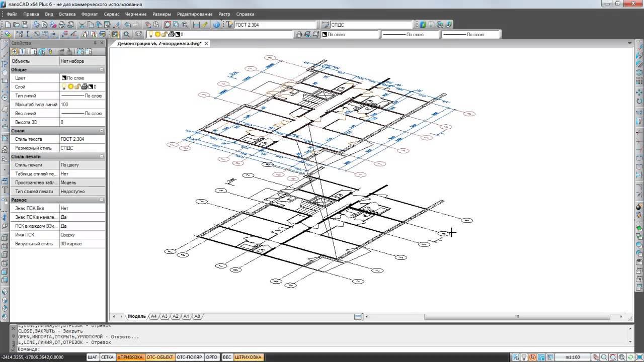Image resolution: width=644 pixels, height=362 pixels.
Task: Click the measure distance icon in toolbar
Action: [196, 25]
